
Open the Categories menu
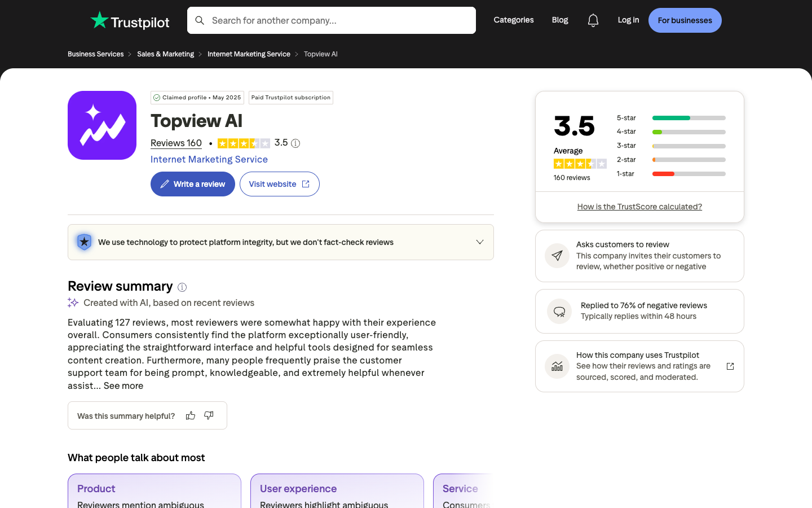pyautogui.click(x=514, y=20)
